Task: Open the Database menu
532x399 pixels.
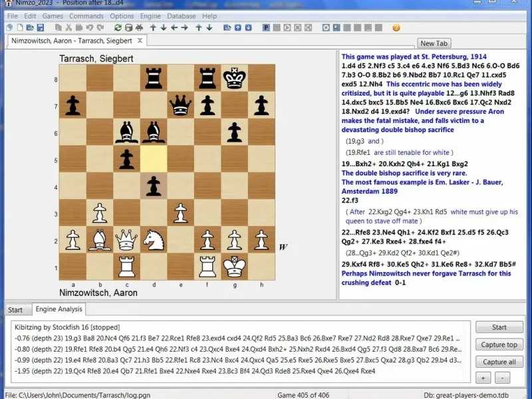Action: tap(181, 16)
